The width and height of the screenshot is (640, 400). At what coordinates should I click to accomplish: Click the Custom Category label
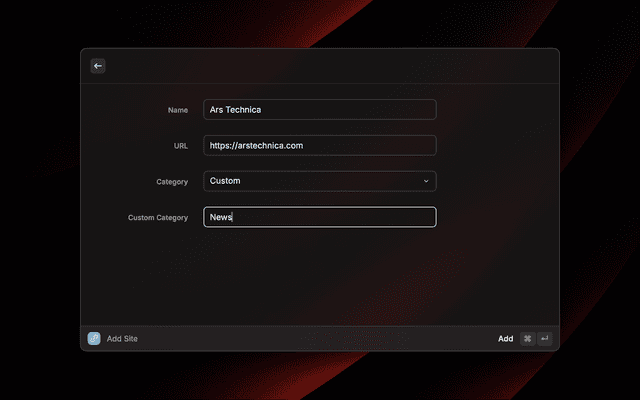(x=158, y=218)
